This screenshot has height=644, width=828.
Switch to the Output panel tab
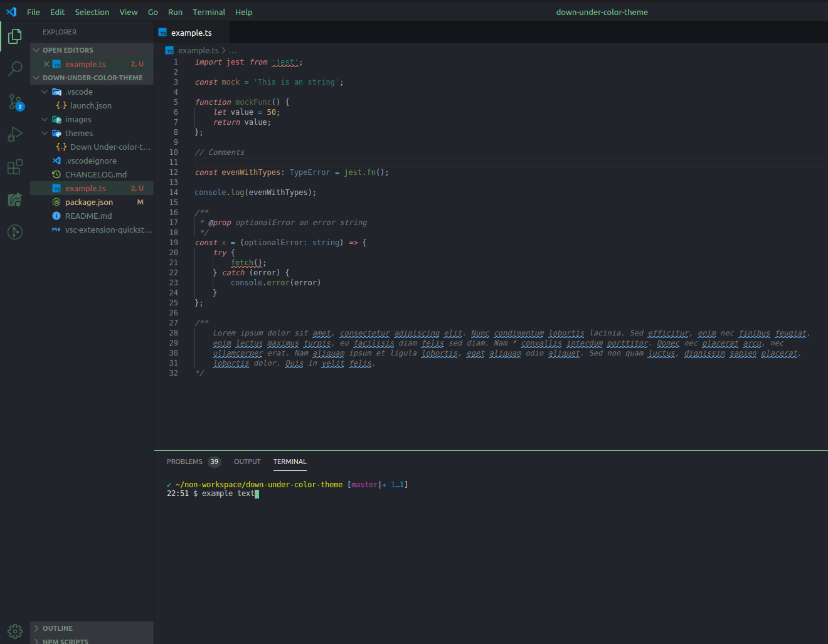pyautogui.click(x=247, y=462)
